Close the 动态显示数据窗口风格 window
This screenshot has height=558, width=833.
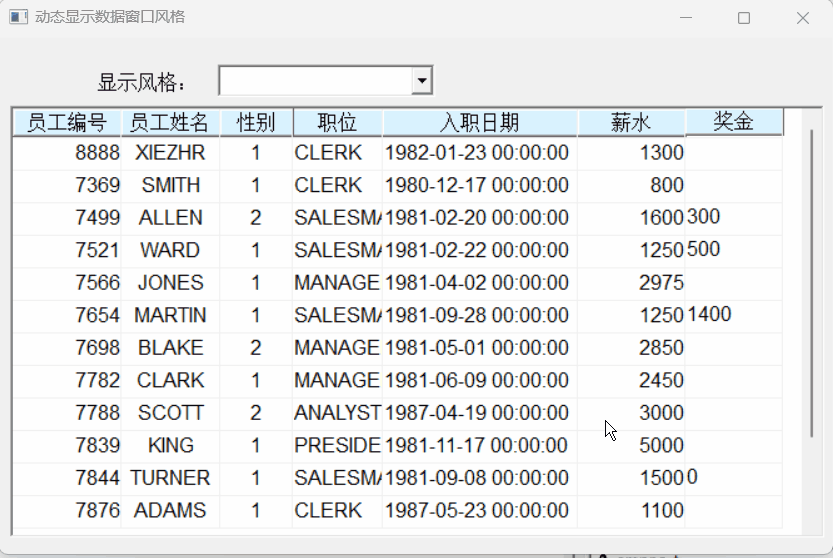coord(803,18)
